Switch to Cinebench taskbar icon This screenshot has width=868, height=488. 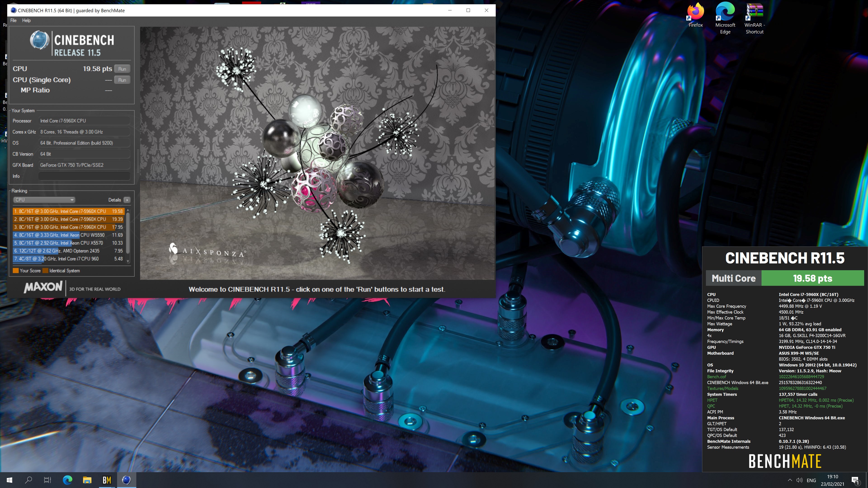tap(126, 480)
